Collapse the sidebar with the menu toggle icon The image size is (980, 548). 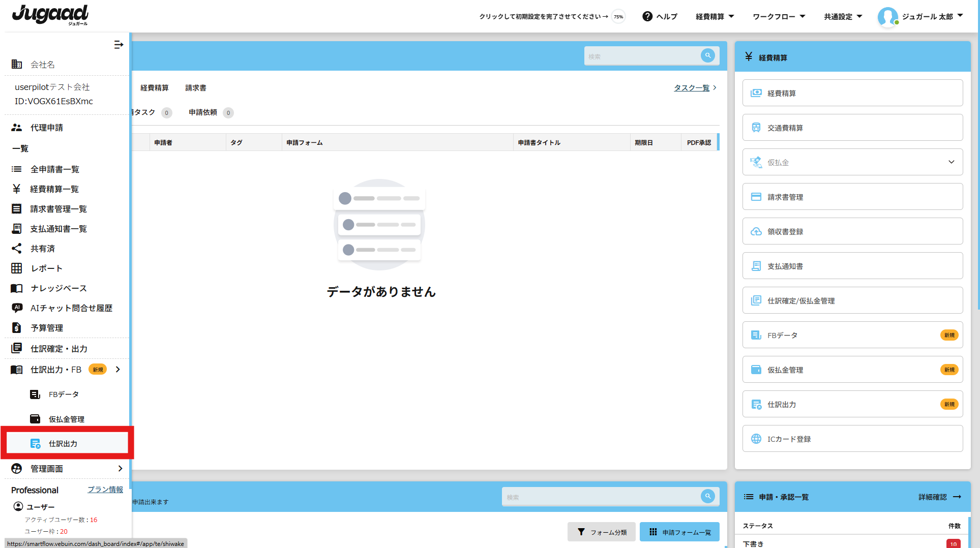[x=118, y=45]
